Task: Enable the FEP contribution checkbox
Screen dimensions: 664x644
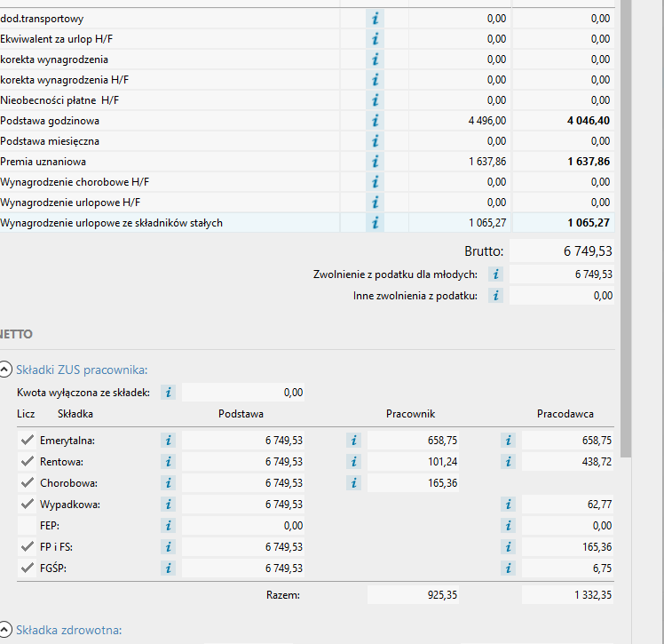Action: (27, 526)
